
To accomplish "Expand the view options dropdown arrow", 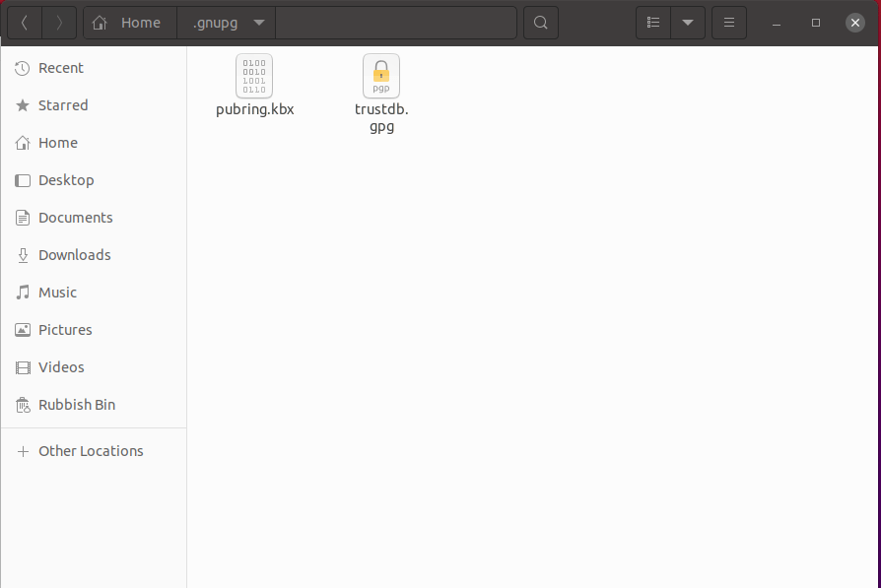I will click(x=688, y=23).
